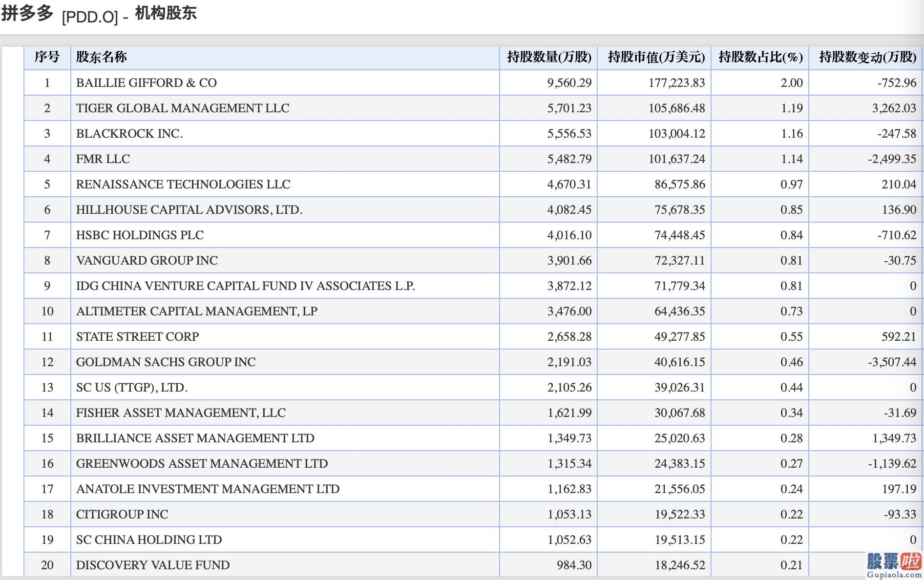Click the 持股数占比(%) column header
Viewport: 924px width, 580px height.
761,58
